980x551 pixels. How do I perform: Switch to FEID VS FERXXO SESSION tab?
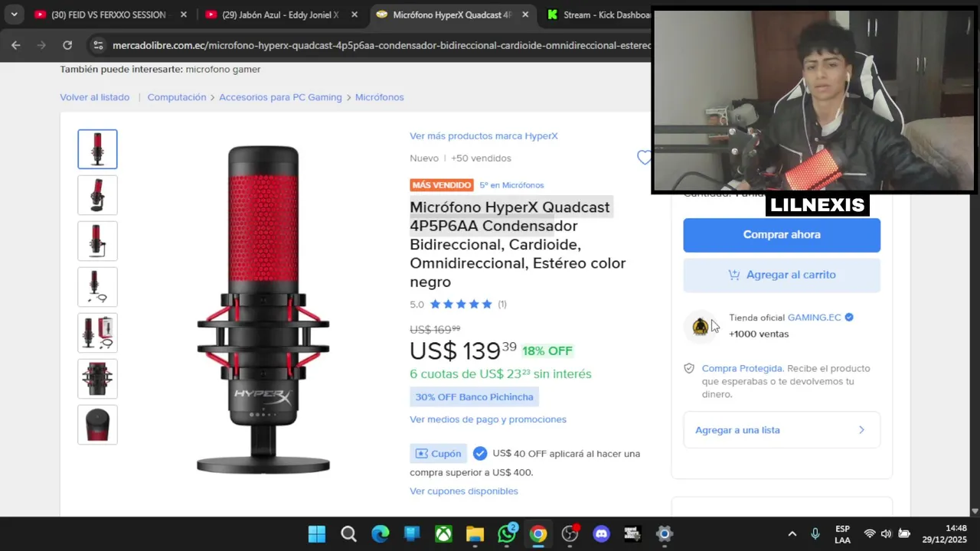coord(109,15)
